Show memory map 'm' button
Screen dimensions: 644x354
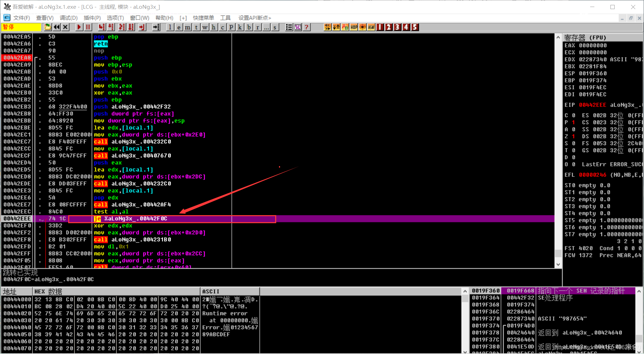[x=187, y=27]
